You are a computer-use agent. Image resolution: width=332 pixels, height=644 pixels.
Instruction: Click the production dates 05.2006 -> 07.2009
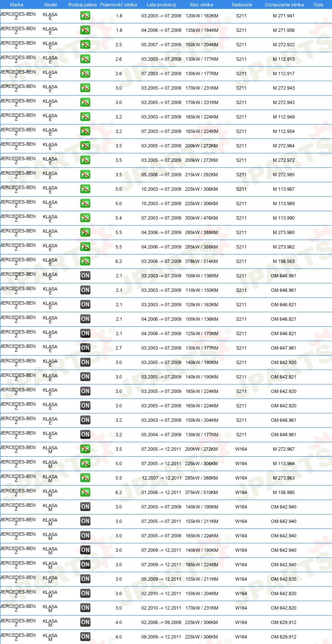[161, 175]
